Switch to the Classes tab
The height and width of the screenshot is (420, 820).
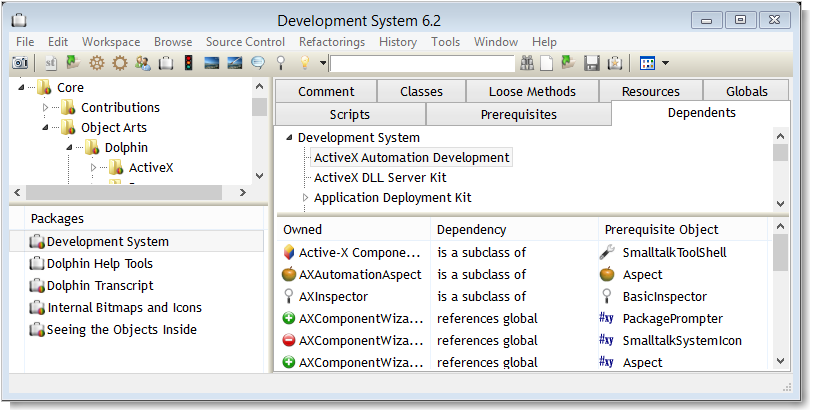pos(422,92)
